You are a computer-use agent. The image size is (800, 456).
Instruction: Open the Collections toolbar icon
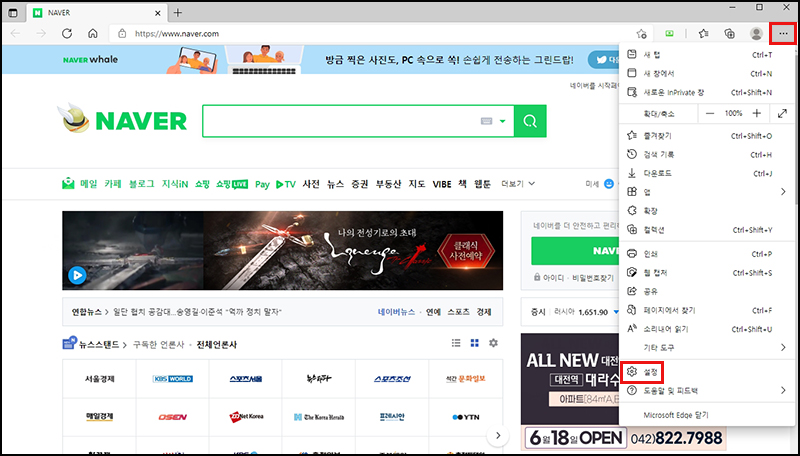click(730, 34)
